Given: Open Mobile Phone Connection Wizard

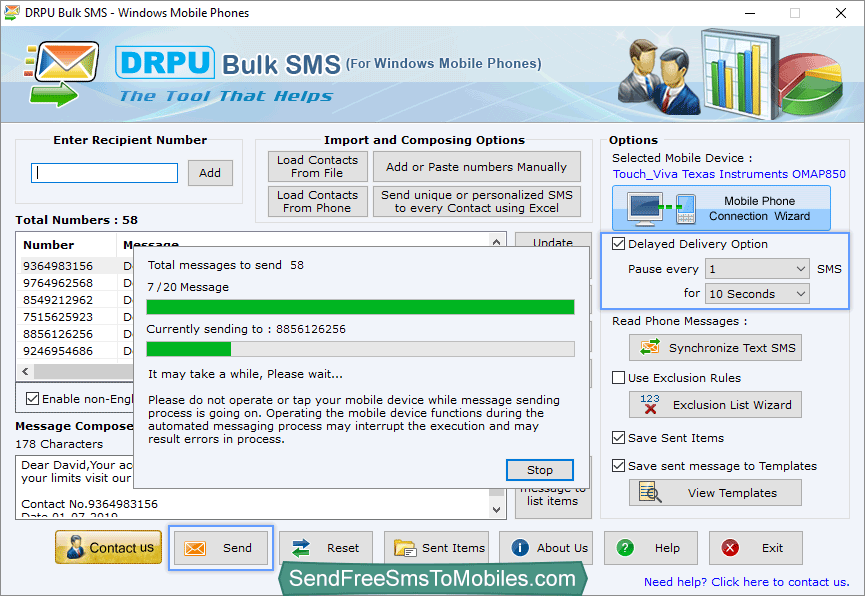Looking at the screenshot, I should (x=721, y=208).
